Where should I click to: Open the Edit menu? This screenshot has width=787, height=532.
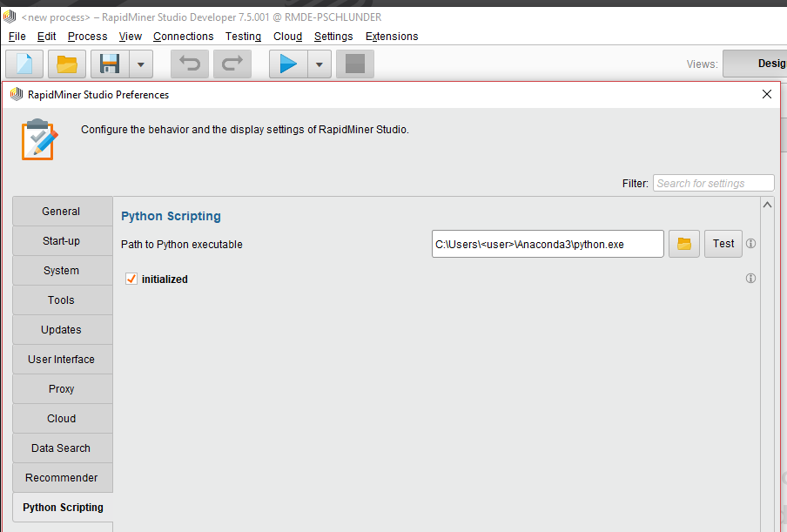(x=46, y=37)
